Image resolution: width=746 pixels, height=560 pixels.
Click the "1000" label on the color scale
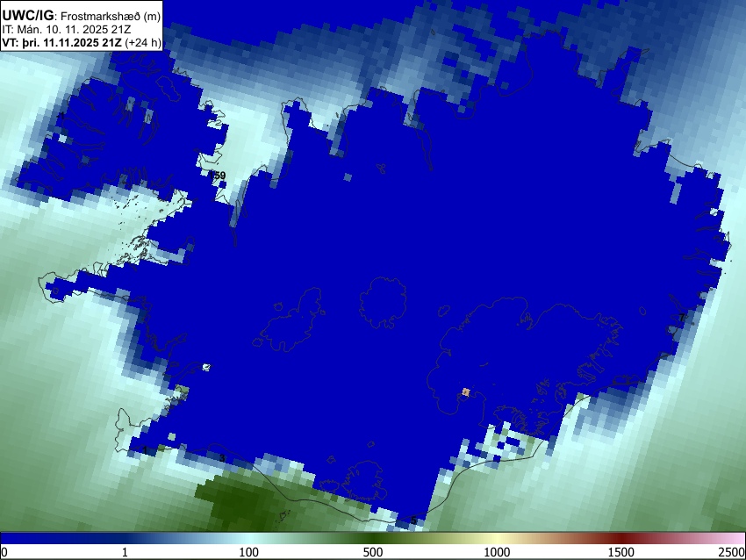(x=497, y=552)
